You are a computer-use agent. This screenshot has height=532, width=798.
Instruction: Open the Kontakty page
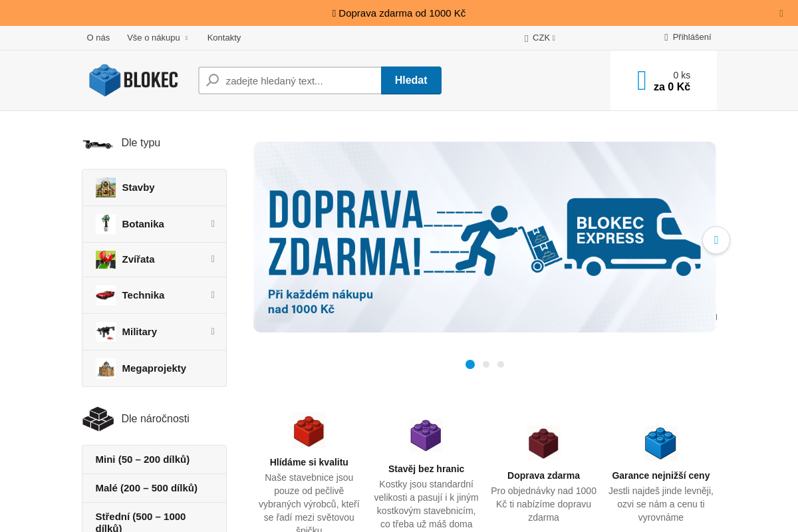click(x=224, y=38)
